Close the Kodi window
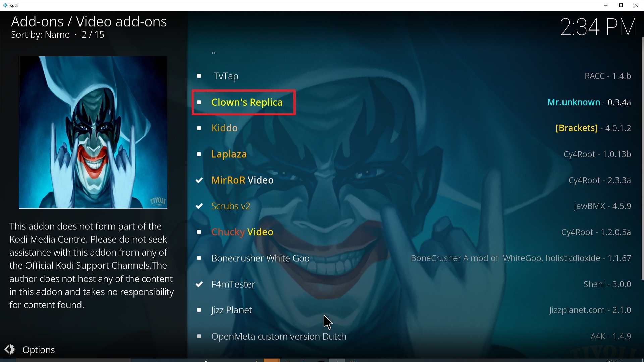 (x=636, y=5)
